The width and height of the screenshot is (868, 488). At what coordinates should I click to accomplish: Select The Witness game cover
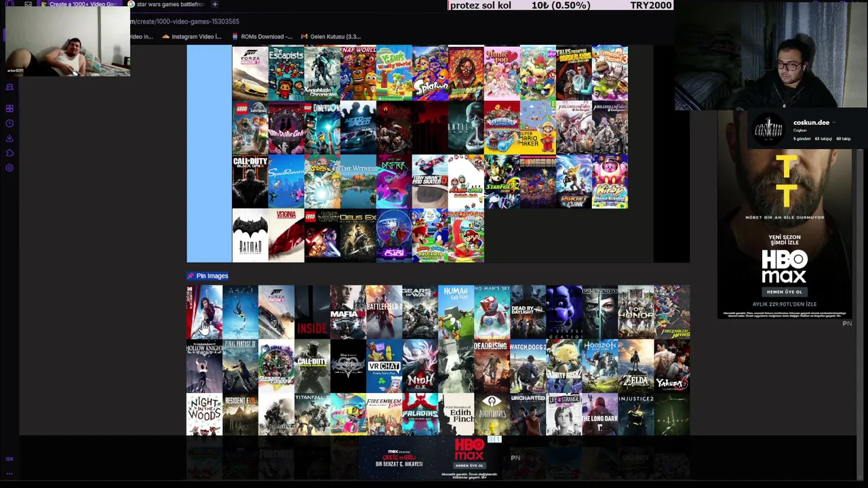click(x=357, y=182)
